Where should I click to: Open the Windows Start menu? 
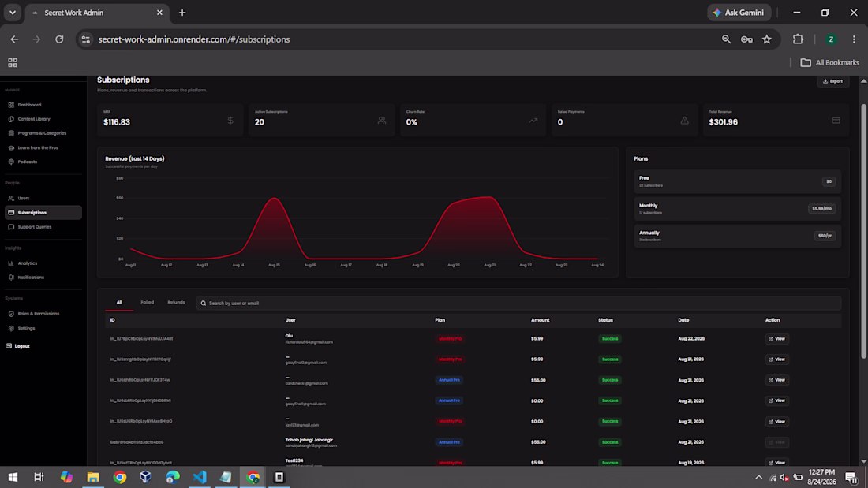(13, 477)
